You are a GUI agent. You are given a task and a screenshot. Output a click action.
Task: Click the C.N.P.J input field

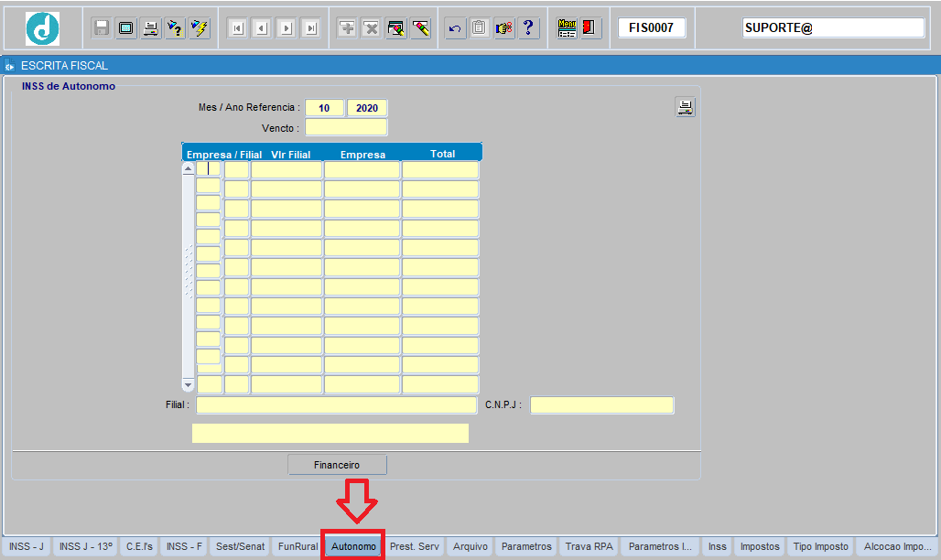[x=601, y=405]
